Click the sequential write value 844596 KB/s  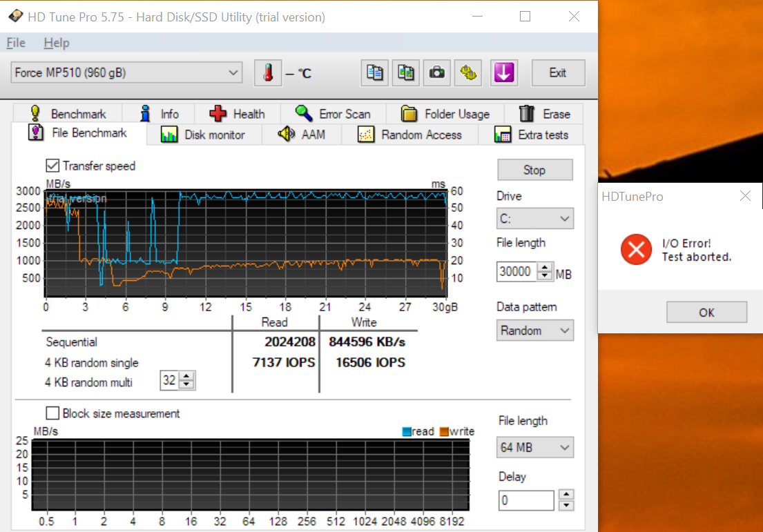coord(367,342)
